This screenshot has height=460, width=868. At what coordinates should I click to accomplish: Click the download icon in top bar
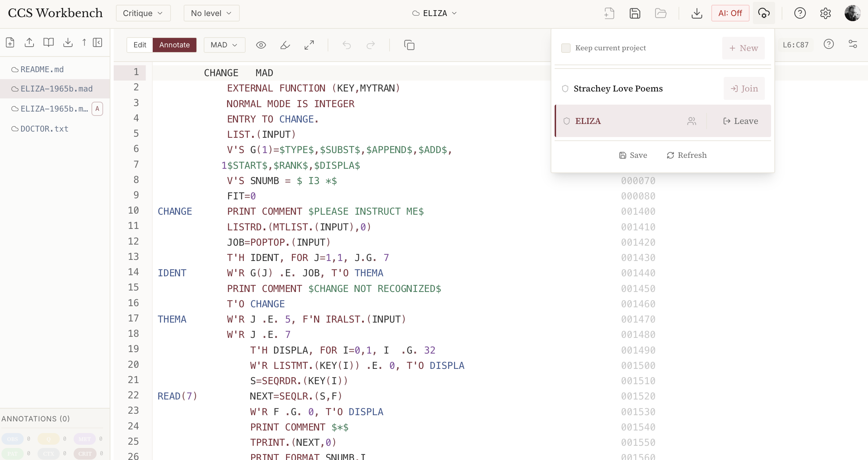[x=697, y=13]
